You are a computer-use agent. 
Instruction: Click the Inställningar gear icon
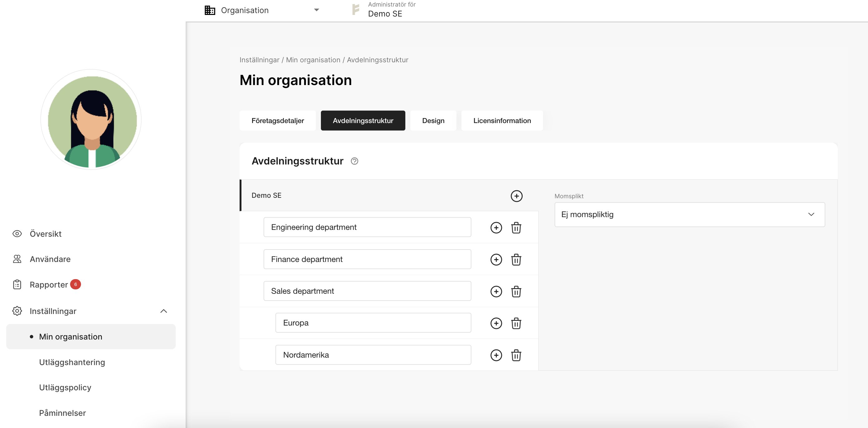pos(17,311)
